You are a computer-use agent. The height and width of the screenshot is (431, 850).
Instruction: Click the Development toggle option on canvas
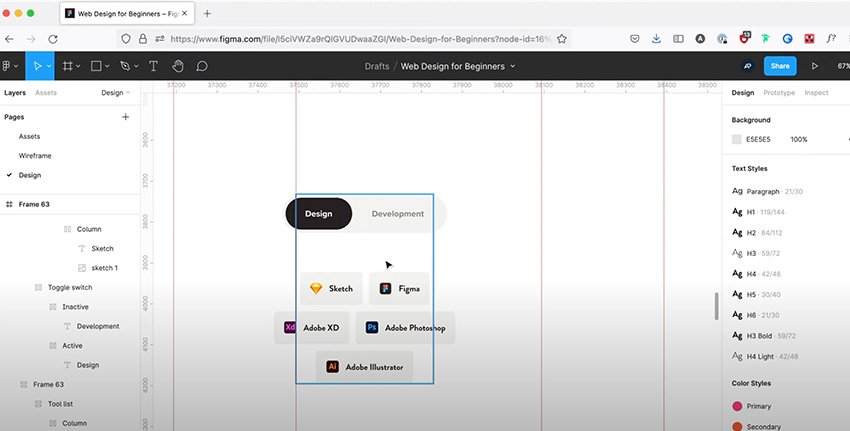398,214
